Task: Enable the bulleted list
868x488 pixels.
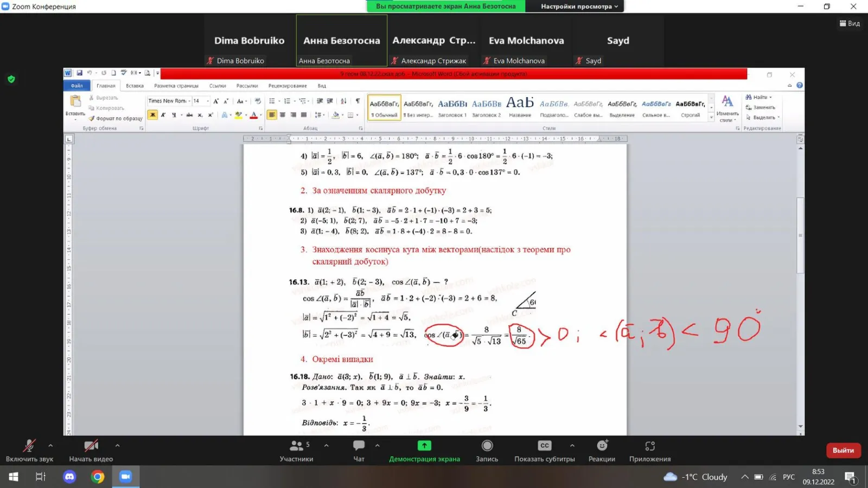Action: [271, 101]
